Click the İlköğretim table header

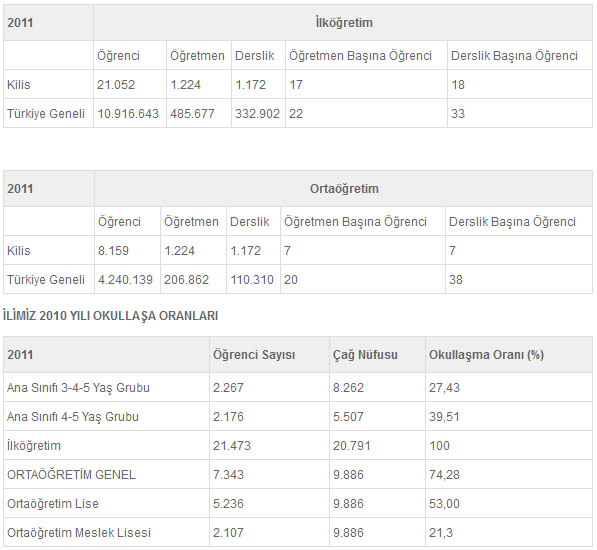344,22
